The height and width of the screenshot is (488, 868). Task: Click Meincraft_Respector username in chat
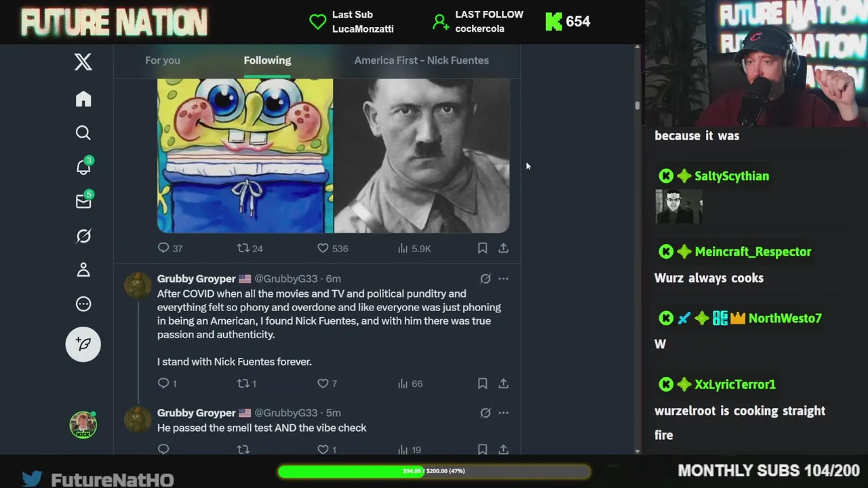point(753,251)
